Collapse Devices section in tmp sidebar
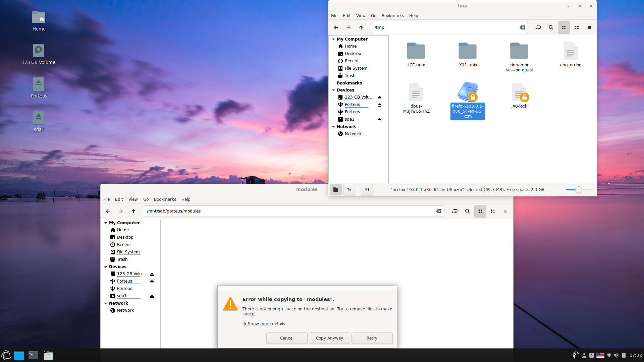 pyautogui.click(x=333, y=90)
